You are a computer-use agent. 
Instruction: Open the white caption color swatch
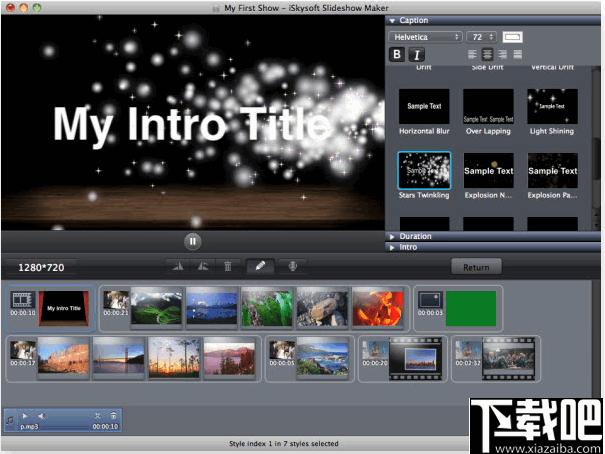click(513, 37)
